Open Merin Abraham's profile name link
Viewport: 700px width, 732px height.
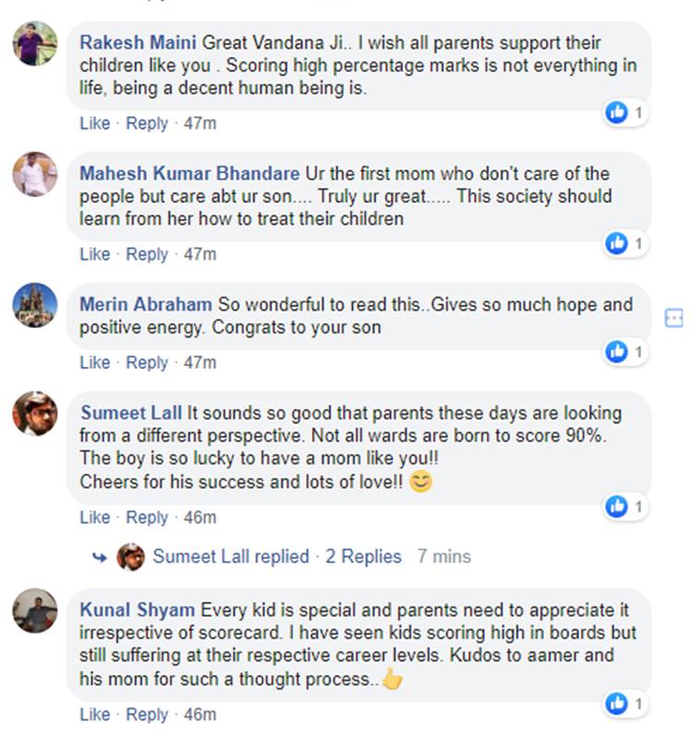pos(146,304)
